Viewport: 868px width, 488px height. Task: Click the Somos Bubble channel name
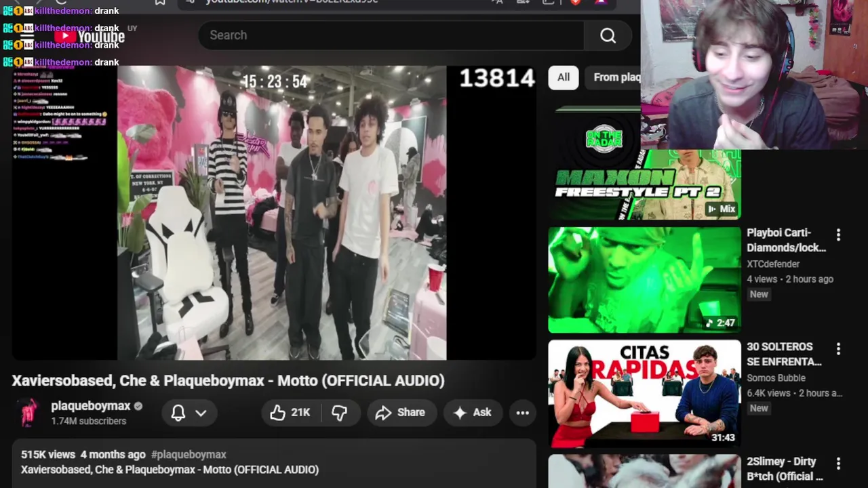(776, 378)
